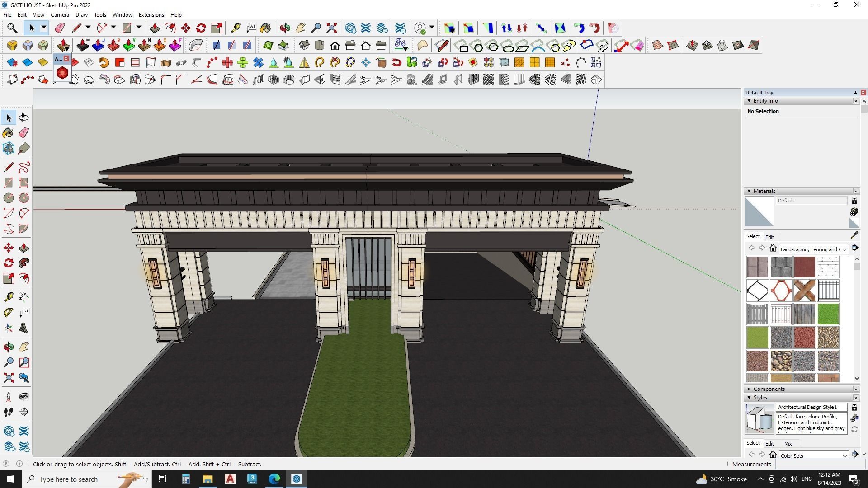
Task: Go to materials home library button
Action: pyautogui.click(x=773, y=249)
